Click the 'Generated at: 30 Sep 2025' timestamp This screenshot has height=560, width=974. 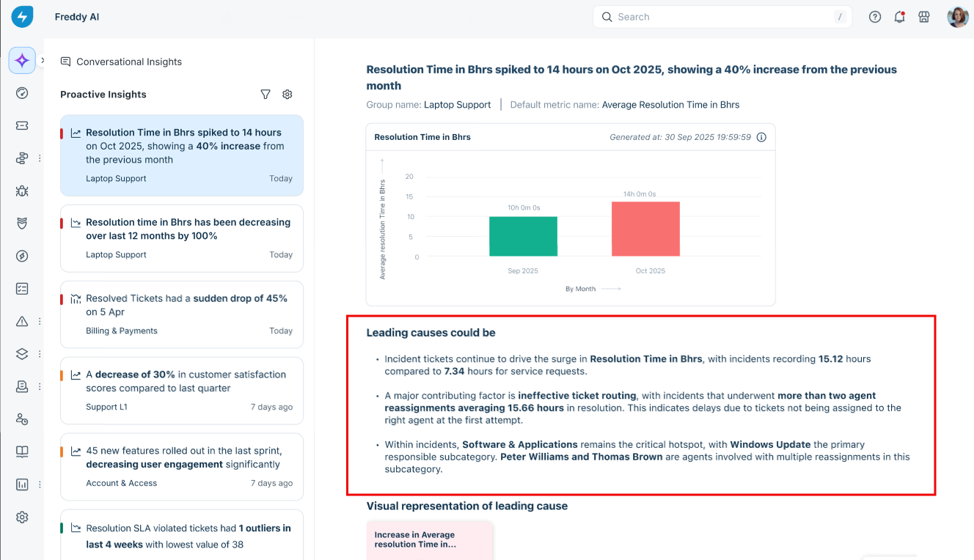coord(680,137)
